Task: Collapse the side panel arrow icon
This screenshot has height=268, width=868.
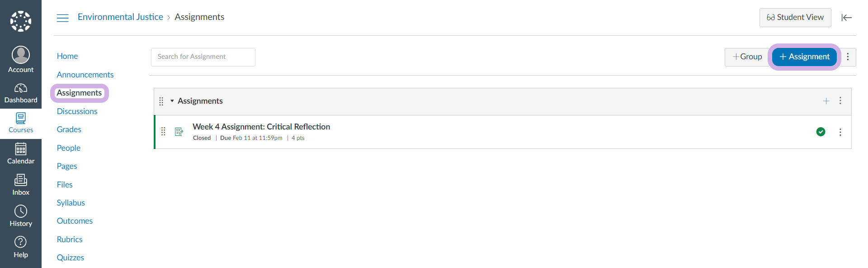Action: click(x=846, y=18)
